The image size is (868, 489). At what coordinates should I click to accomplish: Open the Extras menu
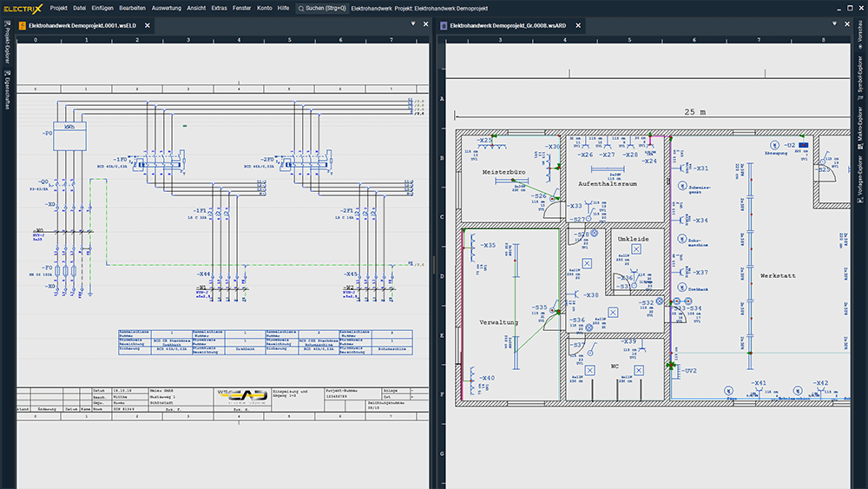220,9
